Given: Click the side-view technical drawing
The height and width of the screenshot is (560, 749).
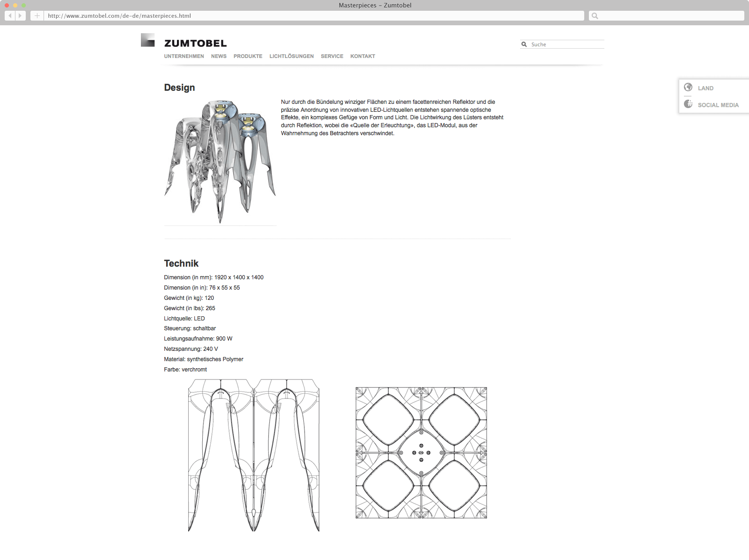Looking at the screenshot, I should tap(254, 455).
